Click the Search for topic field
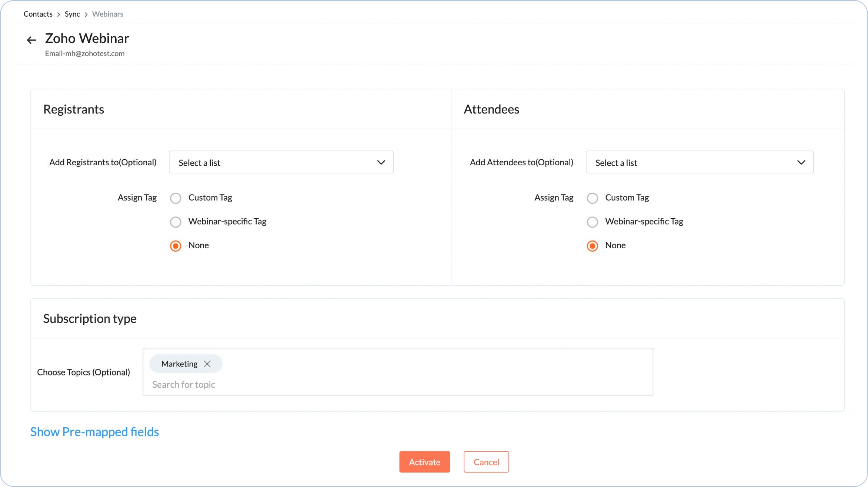This screenshot has height=487, width=868. [x=259, y=384]
